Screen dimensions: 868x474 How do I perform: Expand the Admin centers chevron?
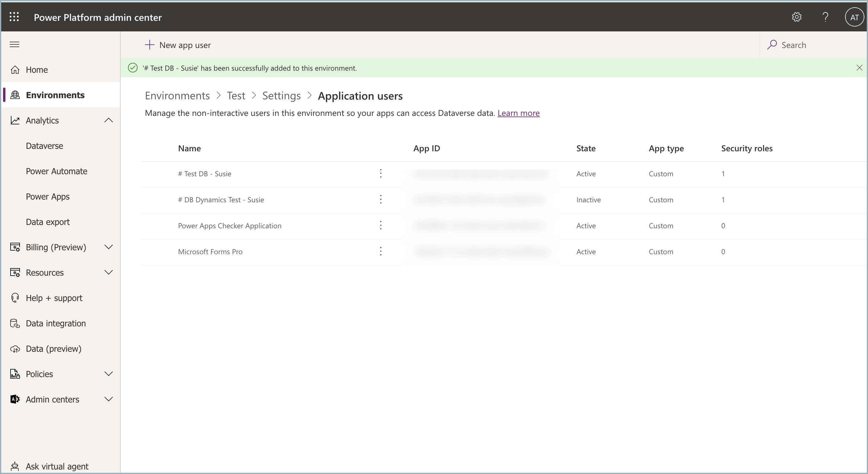tap(109, 399)
